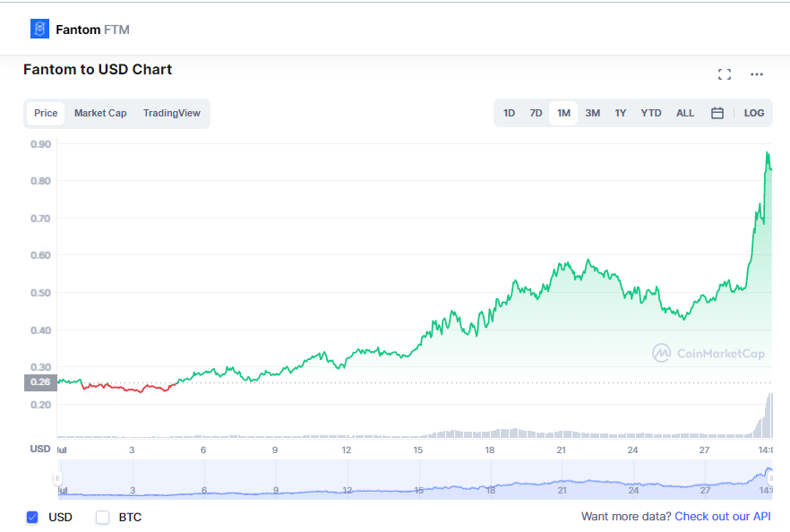The image size is (790, 532).
Task: Click the Fantom FTM title text
Action: (x=93, y=30)
